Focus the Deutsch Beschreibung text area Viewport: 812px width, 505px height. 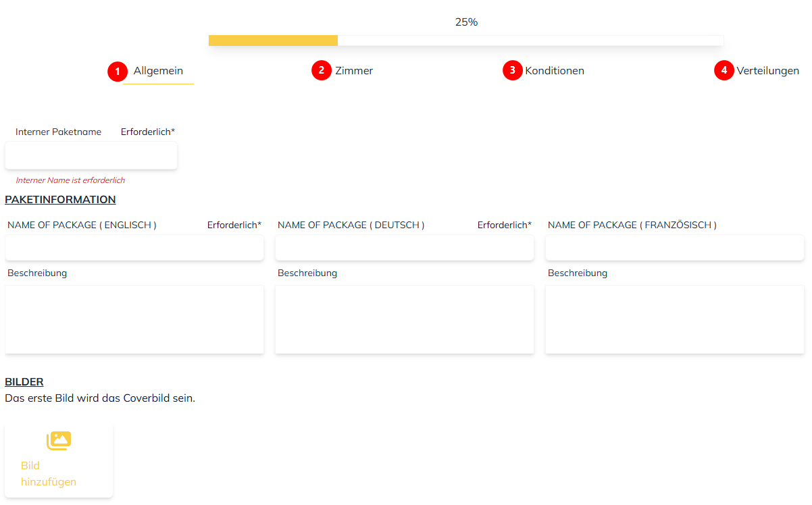(405, 319)
